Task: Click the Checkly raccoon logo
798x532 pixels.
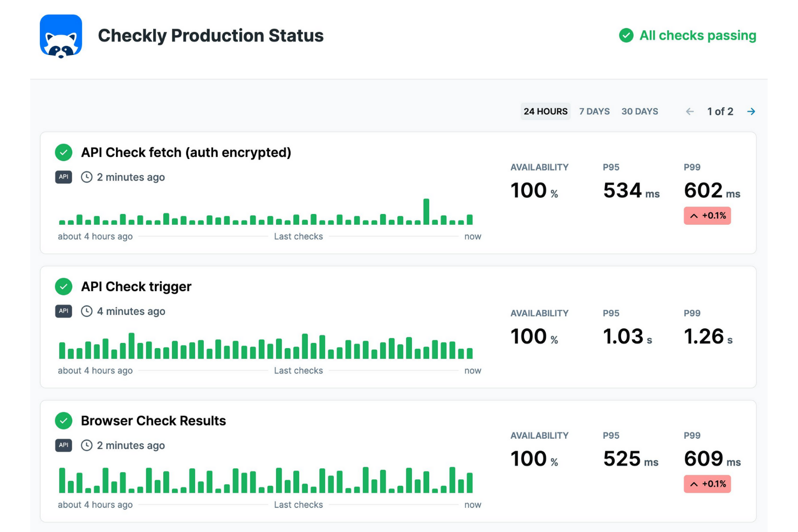Action: pos(61,36)
